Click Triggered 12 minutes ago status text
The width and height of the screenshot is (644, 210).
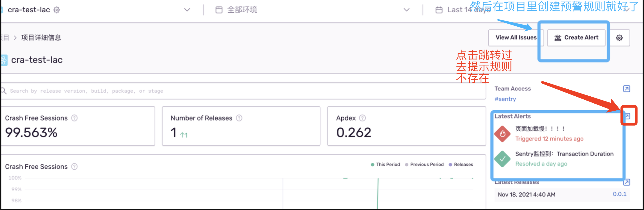[549, 139]
